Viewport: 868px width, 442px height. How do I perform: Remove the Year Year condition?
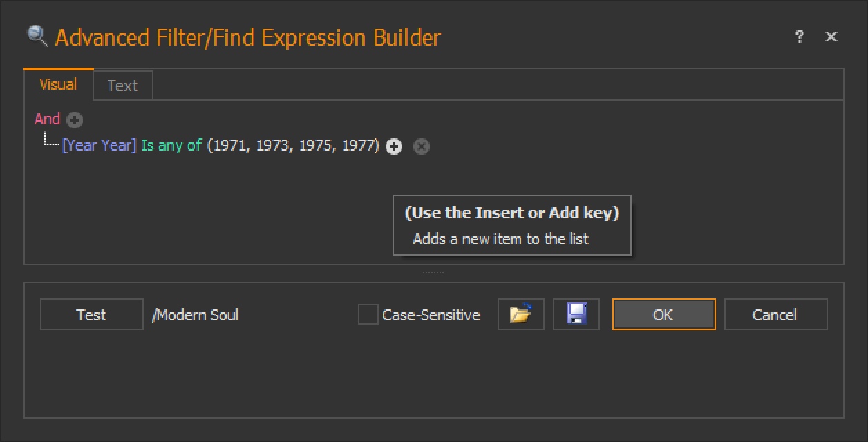click(422, 146)
